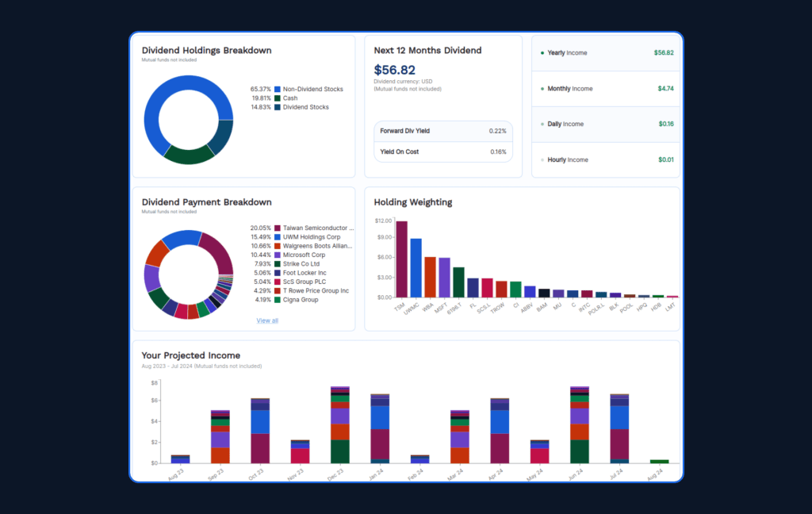Click the TSM bar in Holding Weighting
Screen dimensions: 812x514
[401, 259]
